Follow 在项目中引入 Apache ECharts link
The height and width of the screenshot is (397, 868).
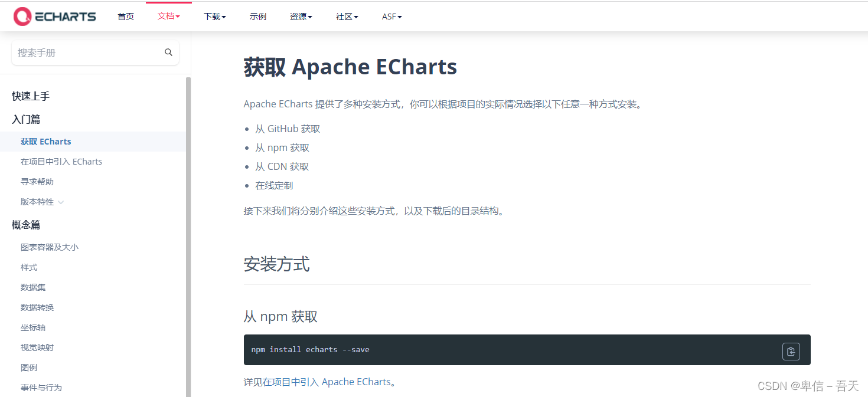(x=327, y=382)
